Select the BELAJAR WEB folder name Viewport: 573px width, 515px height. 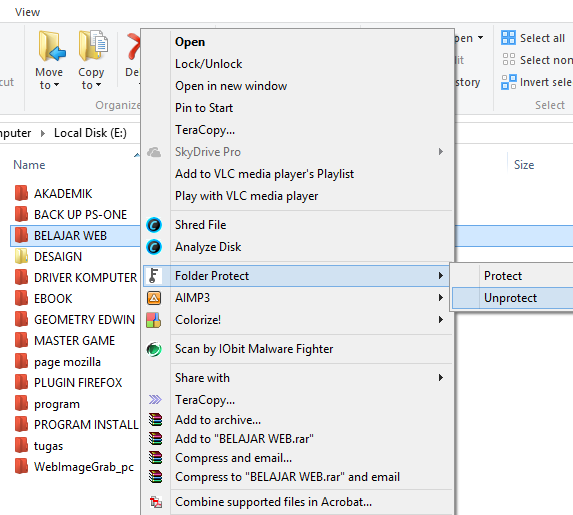click(x=70, y=236)
